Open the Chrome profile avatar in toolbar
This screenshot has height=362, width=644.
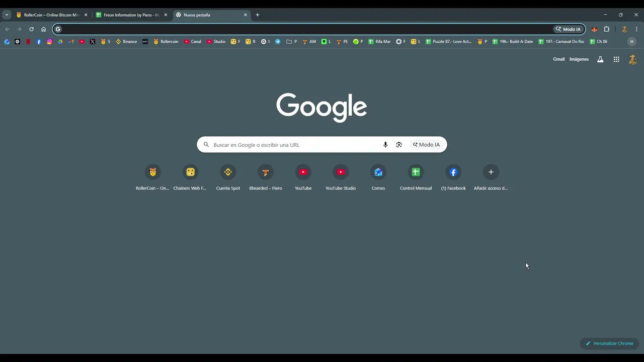[624, 29]
